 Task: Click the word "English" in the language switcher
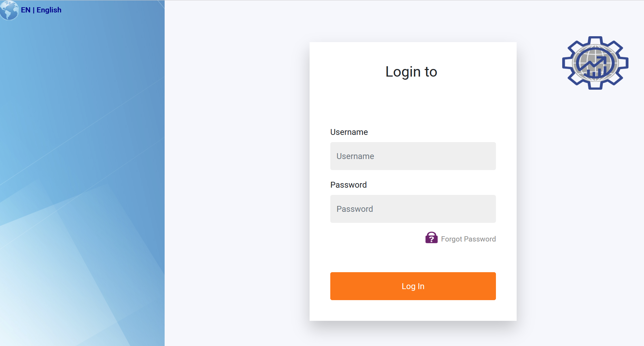tap(49, 10)
